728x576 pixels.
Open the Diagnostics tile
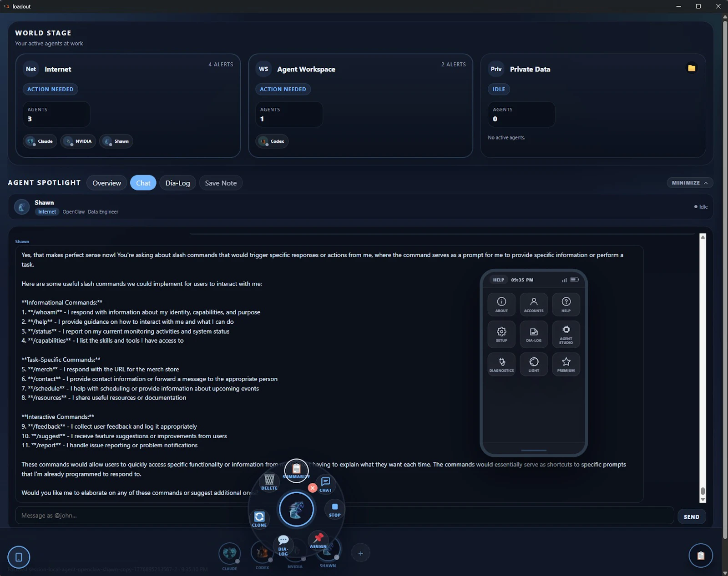click(501, 364)
